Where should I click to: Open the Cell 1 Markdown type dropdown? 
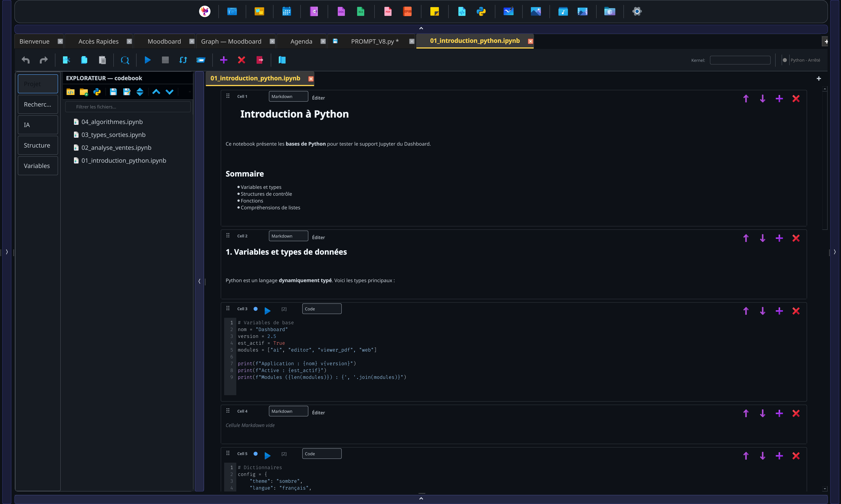(x=288, y=97)
